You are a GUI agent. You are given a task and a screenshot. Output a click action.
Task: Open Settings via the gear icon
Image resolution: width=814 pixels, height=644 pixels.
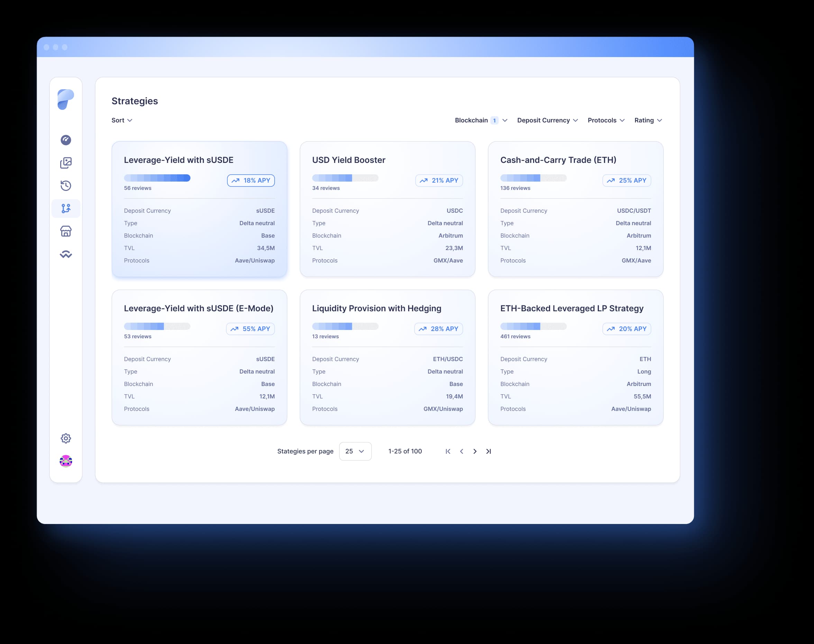click(66, 438)
